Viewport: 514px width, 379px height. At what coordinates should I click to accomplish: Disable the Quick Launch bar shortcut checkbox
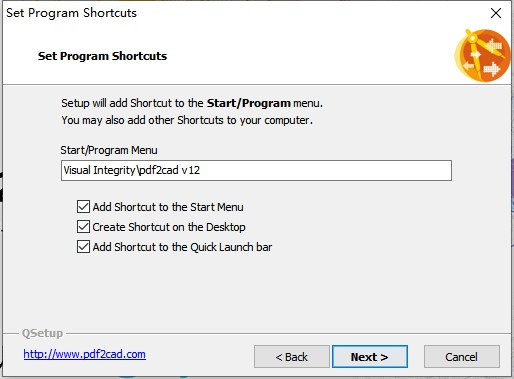click(x=83, y=247)
